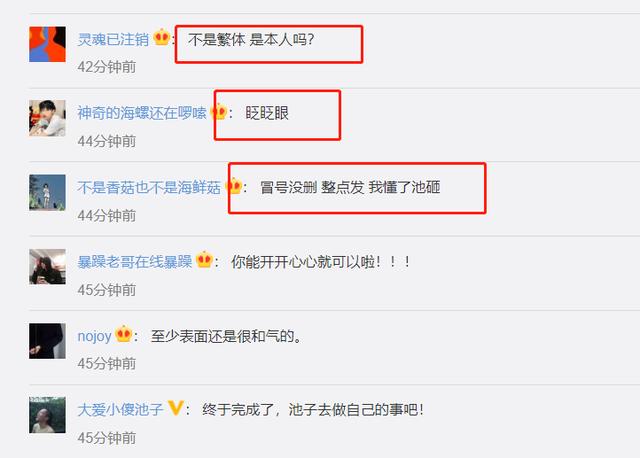This screenshot has height=458, width=640.
Task: Click the orange V verified badge beside 大爱小傻池子
Action: pyautogui.click(x=176, y=408)
